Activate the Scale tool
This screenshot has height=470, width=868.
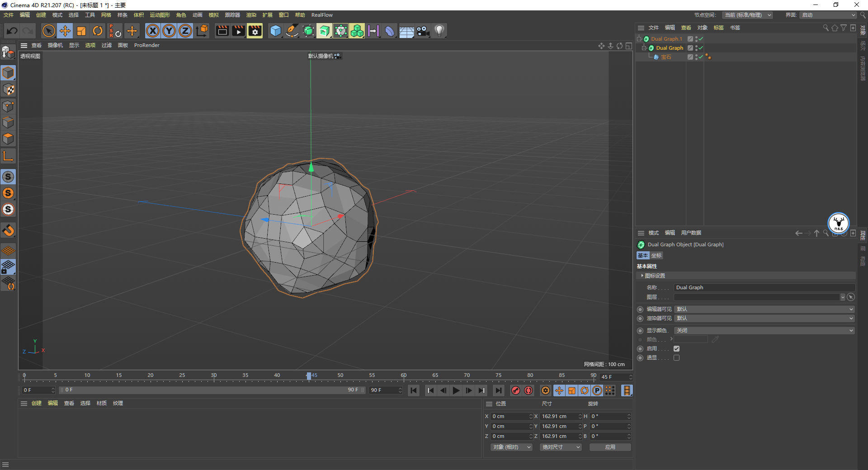(x=81, y=31)
